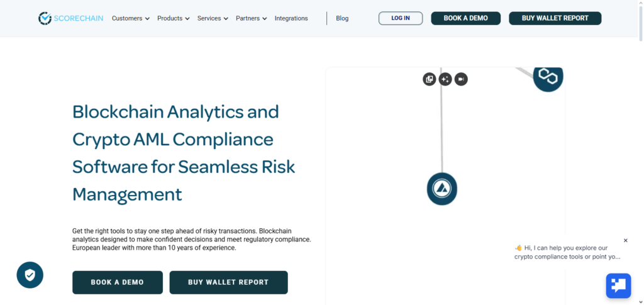Viewport: 644px width, 305px height.
Task: Click the Avalanche triangle node icon
Action: point(442,188)
